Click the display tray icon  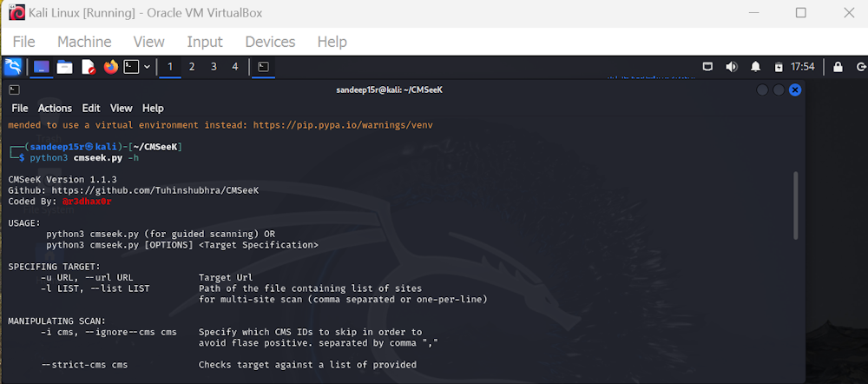click(707, 67)
